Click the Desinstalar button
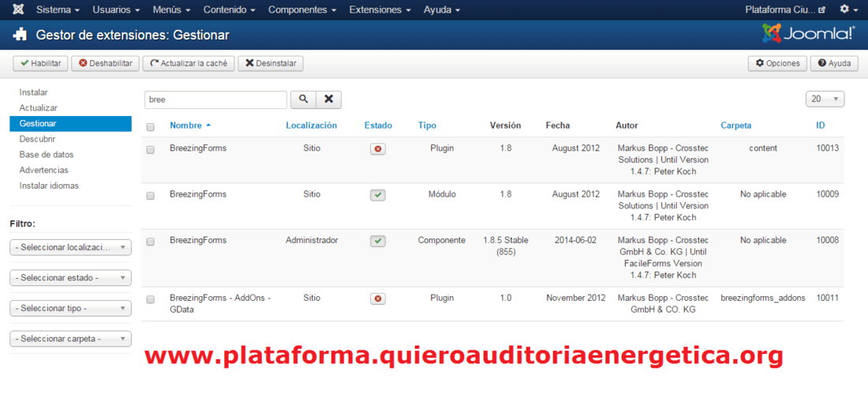This screenshot has width=868, height=409. pos(271,63)
